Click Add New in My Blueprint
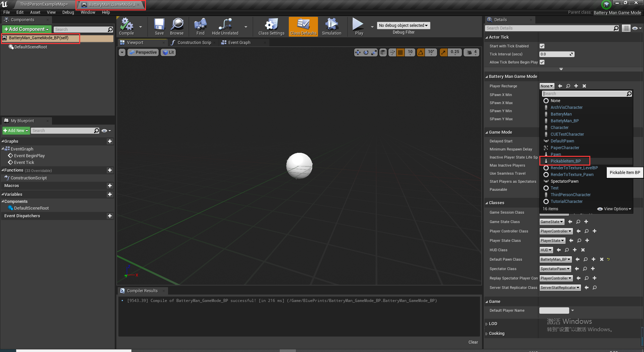This screenshot has height=352, width=644. coord(16,131)
